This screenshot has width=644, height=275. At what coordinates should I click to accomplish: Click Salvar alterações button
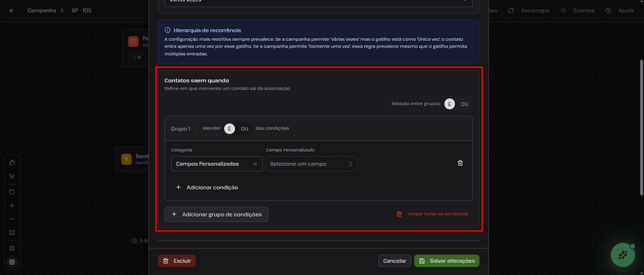pos(447,261)
